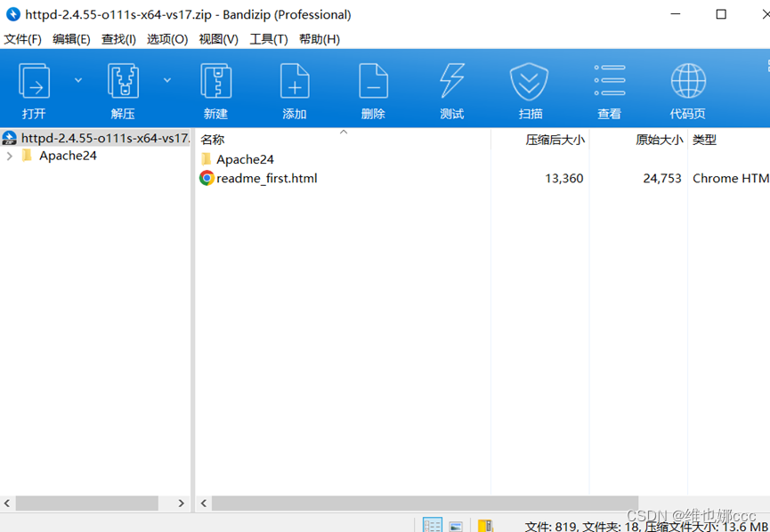This screenshot has height=532, width=770.
Task: Click the right arrow of the horizontal scrollbar
Action: click(x=181, y=504)
